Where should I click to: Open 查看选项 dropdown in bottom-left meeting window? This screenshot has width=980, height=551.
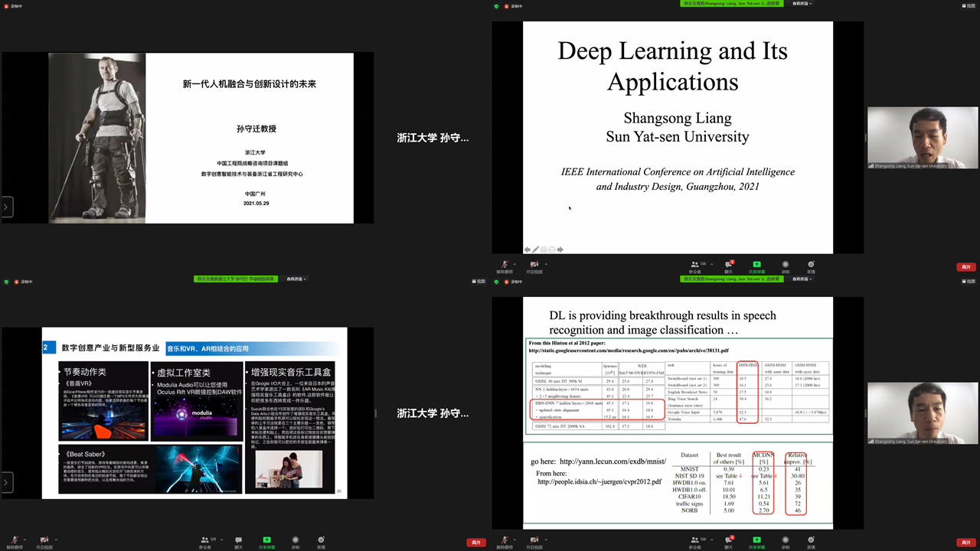click(x=296, y=279)
